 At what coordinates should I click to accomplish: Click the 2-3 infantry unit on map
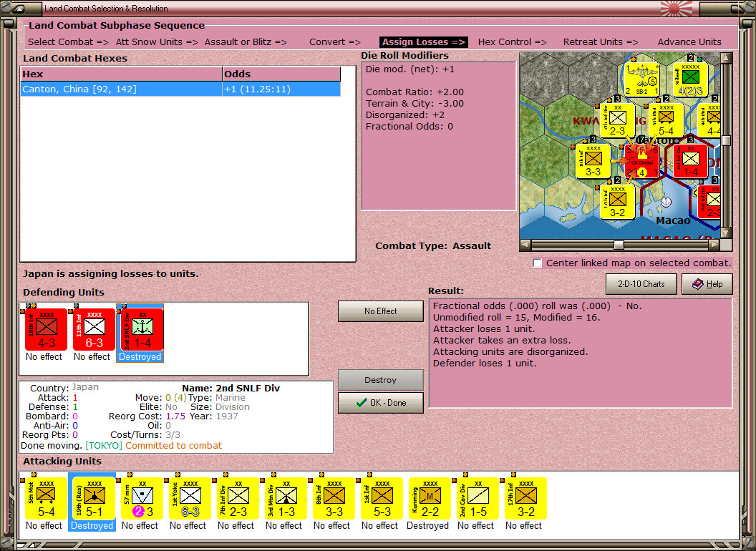(x=618, y=120)
